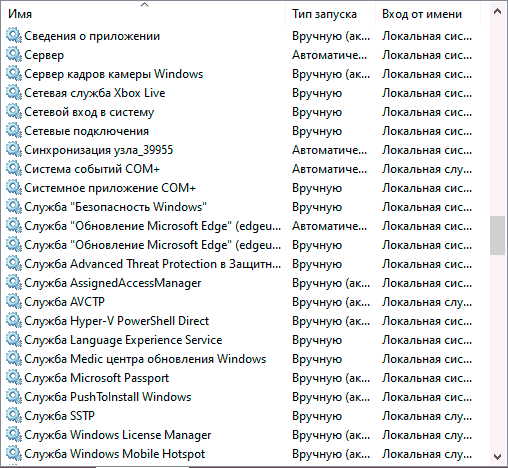Click gear icon of Системное приложение COM+
This screenshot has width=508, height=468.
click(x=14, y=188)
